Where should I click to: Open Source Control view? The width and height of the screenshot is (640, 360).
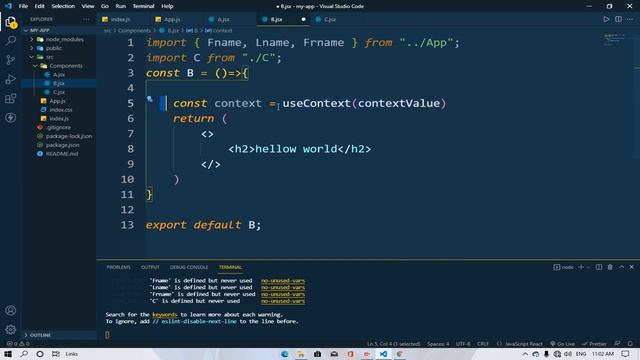pyautogui.click(x=11, y=60)
